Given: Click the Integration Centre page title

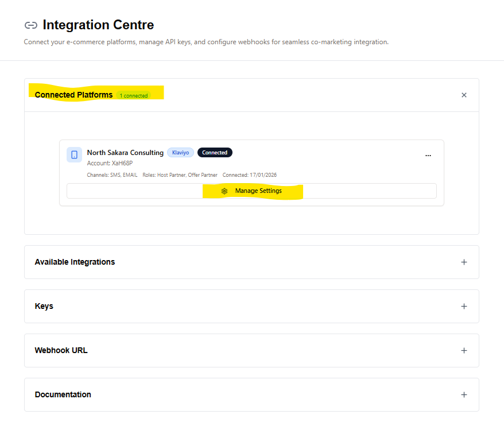Looking at the screenshot, I should tap(98, 25).
